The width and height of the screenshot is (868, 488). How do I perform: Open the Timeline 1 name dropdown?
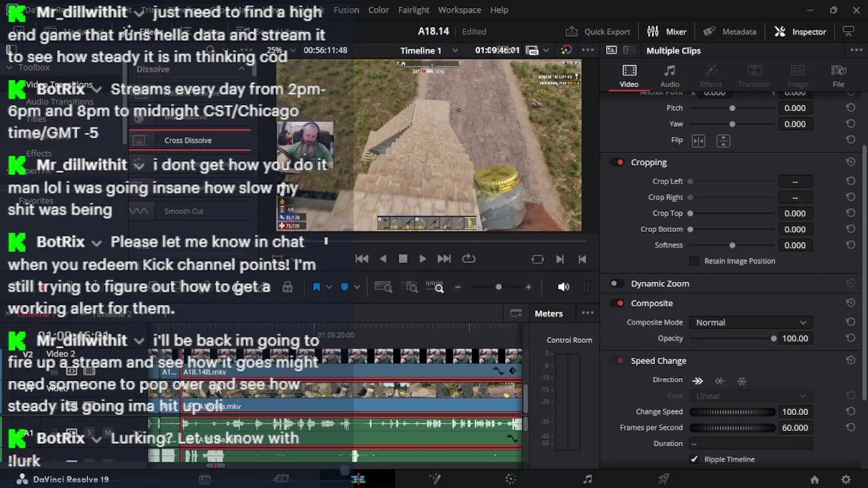click(455, 51)
